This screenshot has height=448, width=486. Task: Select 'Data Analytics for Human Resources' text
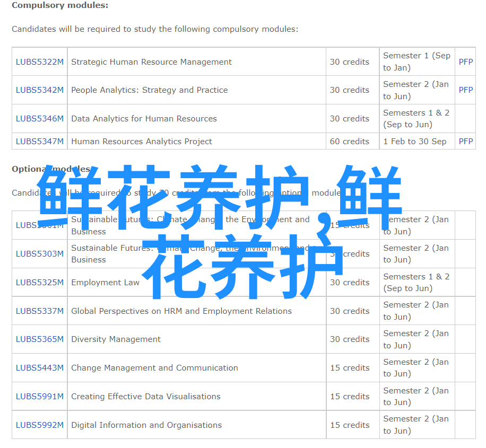(144, 119)
